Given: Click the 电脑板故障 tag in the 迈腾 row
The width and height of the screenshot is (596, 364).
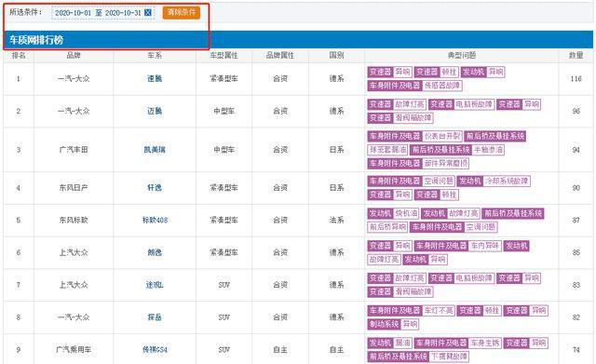Looking at the screenshot, I should coord(474,104).
